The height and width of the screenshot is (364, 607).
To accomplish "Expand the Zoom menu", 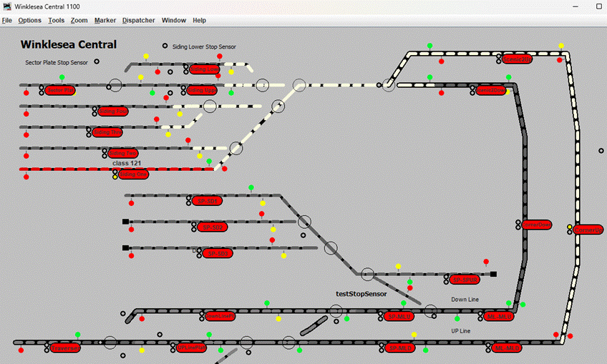I will coord(79,21).
